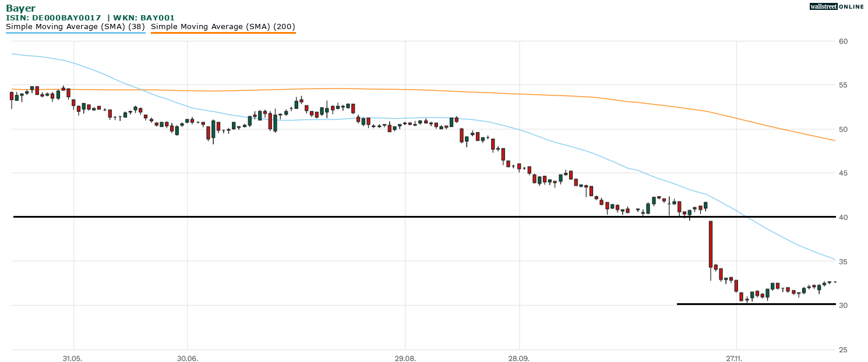Click the 25 price axis label

pyautogui.click(x=843, y=350)
